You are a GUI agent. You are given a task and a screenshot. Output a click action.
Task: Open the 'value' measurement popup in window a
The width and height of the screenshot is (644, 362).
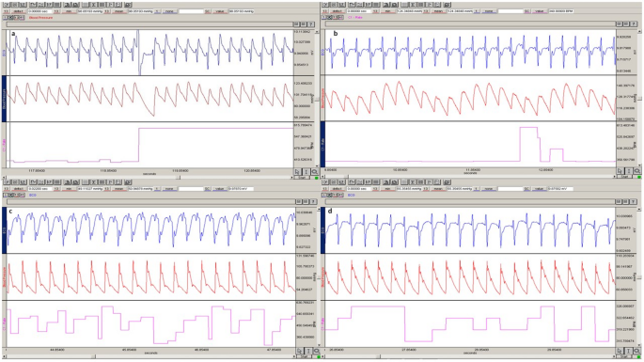click(220, 11)
